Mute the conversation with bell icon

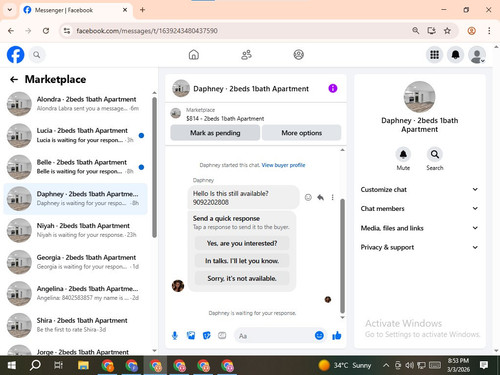click(x=403, y=154)
